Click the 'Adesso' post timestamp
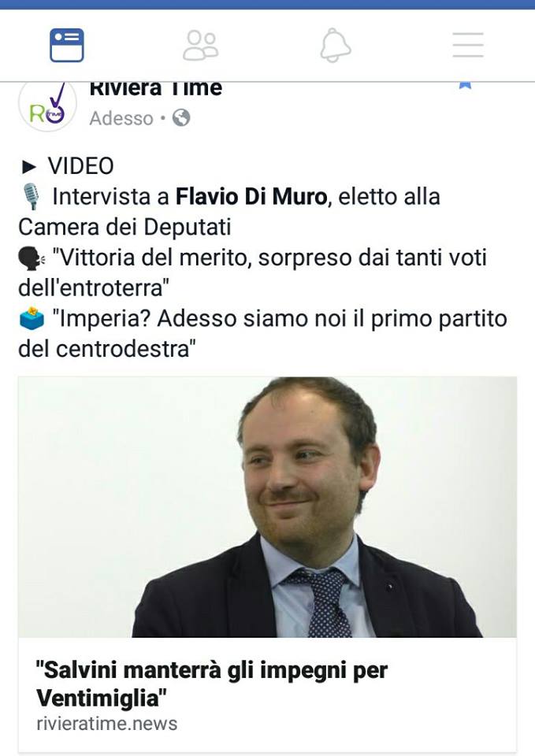Image resolution: width=535 pixels, height=756 pixels. [121, 118]
